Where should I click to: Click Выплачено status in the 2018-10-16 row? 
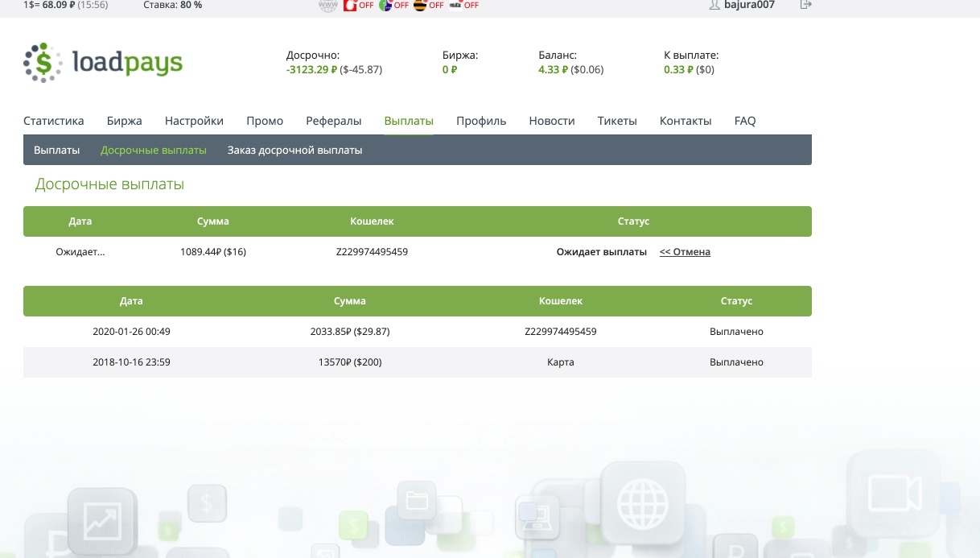(736, 362)
